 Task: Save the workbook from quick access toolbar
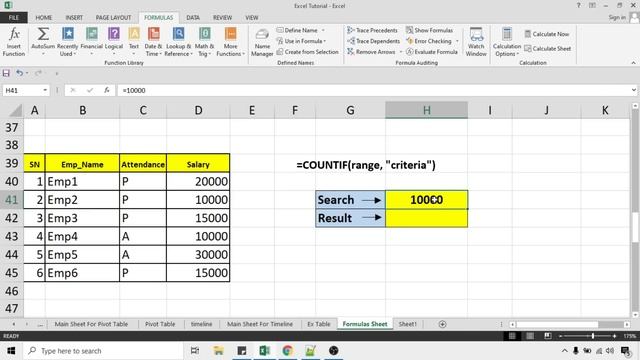point(6,73)
